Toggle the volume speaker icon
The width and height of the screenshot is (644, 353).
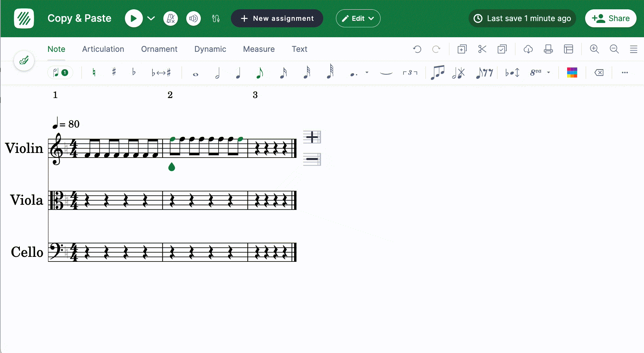[193, 18]
